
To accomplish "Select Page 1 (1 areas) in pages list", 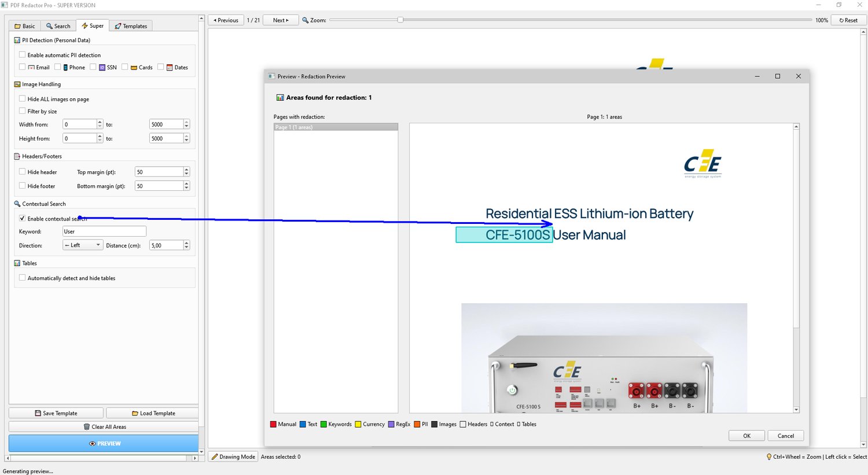I will (336, 127).
